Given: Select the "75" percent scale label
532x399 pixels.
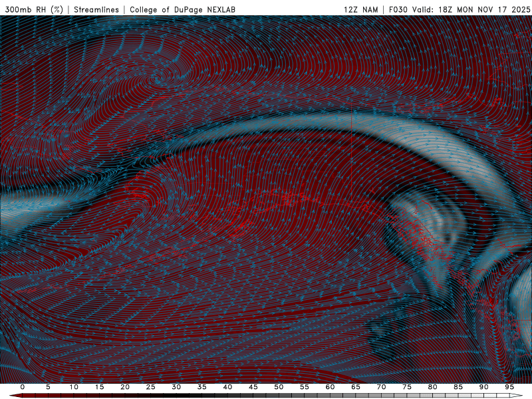Looking at the screenshot, I should click(x=407, y=387).
